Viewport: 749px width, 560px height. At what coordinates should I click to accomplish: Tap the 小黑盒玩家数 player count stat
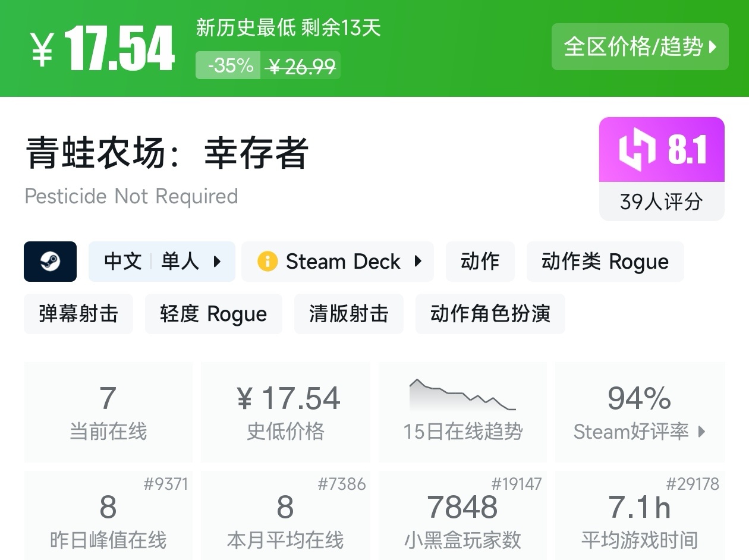(462, 516)
